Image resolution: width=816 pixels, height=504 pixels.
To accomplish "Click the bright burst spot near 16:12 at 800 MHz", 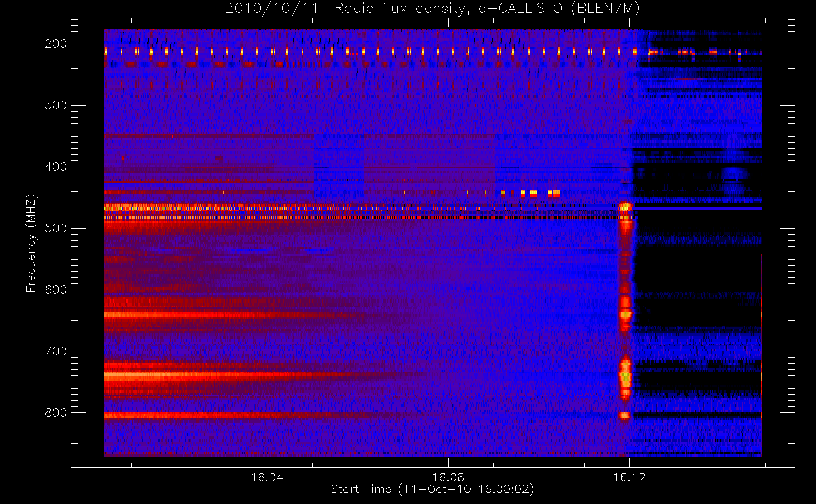I will [x=625, y=416].
